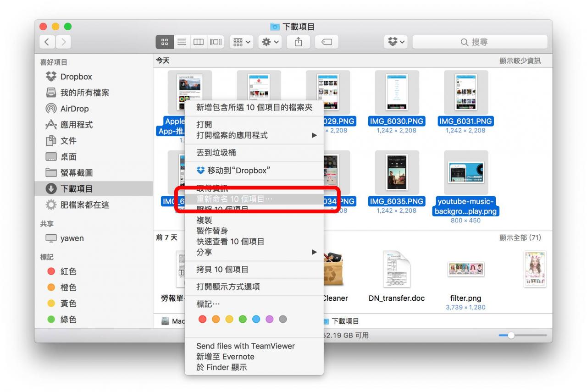Image resolution: width=587 pixels, height=392 pixels.
Task: Open AirDrop from the sidebar
Action: pyautogui.click(x=74, y=109)
